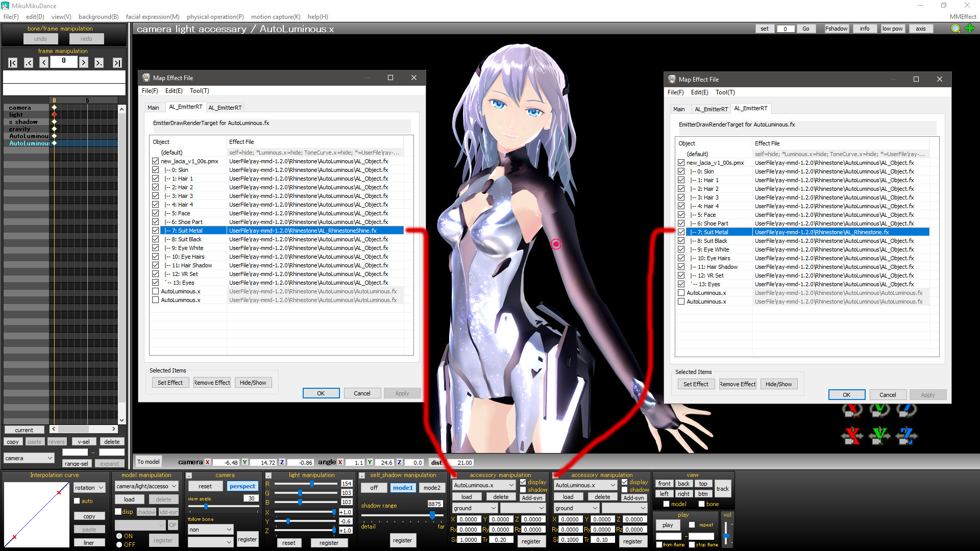This screenshot has height=551, width=980.
Task: Jump to the first frame button
Action: tap(13, 63)
